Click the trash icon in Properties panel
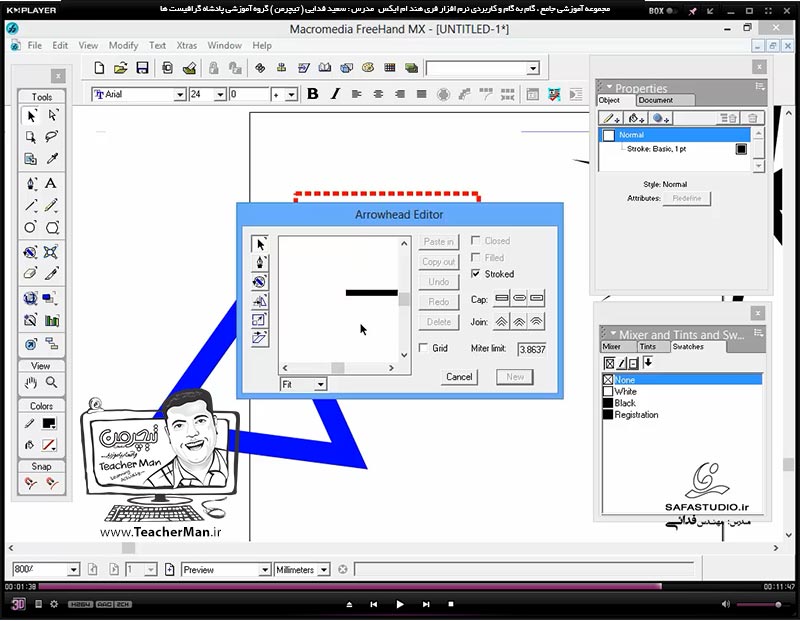Viewport: 800px width, 621px height. [x=752, y=118]
